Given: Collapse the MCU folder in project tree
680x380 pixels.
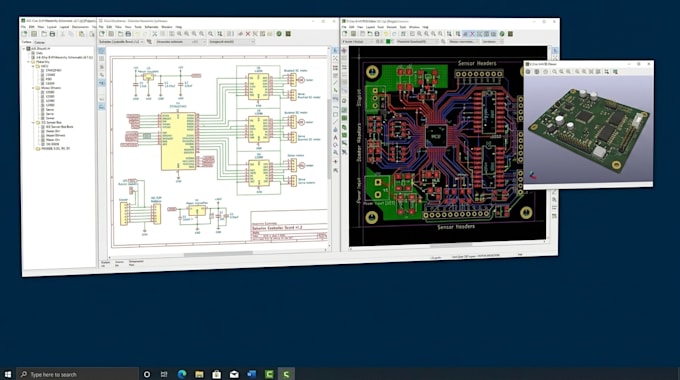Looking at the screenshot, I should (x=33, y=66).
